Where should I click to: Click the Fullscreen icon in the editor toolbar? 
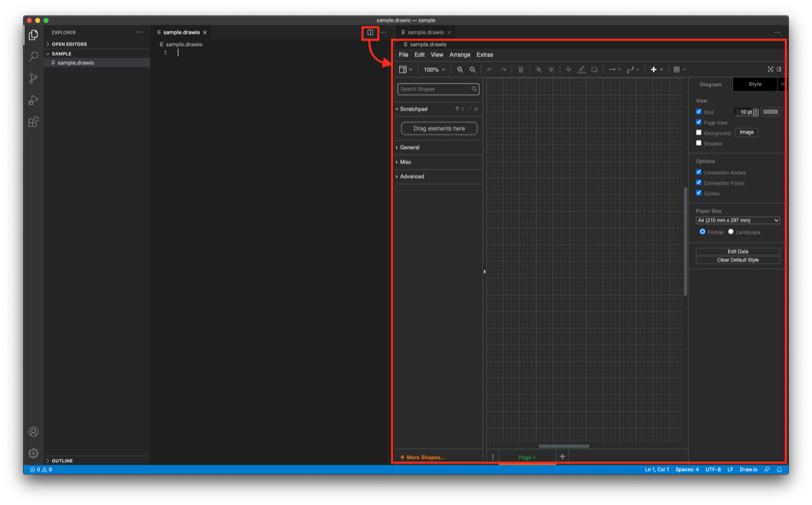771,69
